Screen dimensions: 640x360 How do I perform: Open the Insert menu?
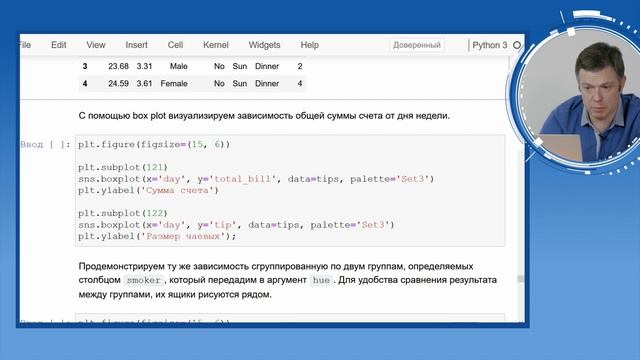136,45
